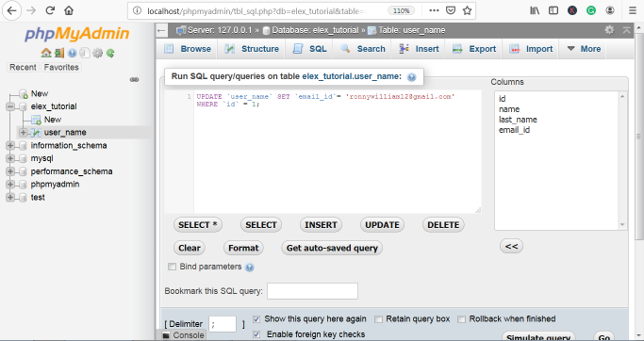Screen dimensions: 644x341
Task: Open the MySQL documentation icon in sidebar
Action: point(85,53)
